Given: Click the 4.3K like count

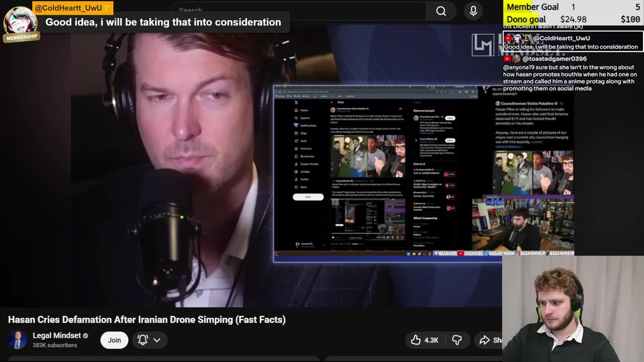Looking at the screenshot, I should point(431,340).
